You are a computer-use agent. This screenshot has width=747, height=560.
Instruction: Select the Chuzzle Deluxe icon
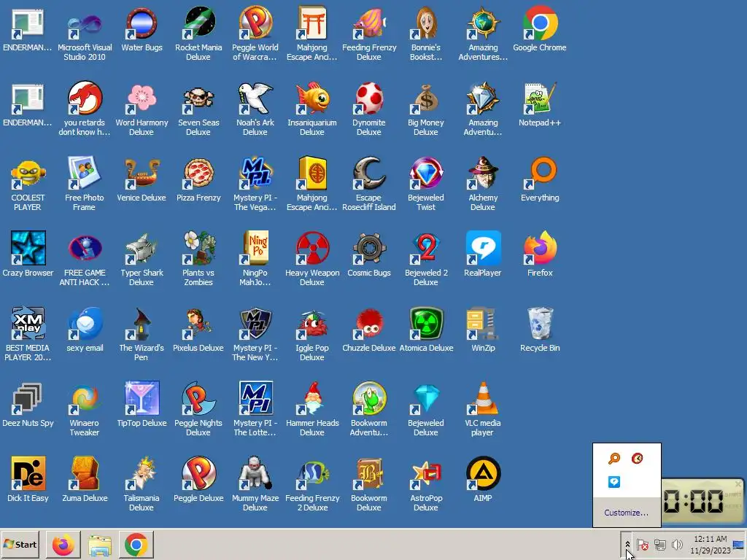click(368, 330)
